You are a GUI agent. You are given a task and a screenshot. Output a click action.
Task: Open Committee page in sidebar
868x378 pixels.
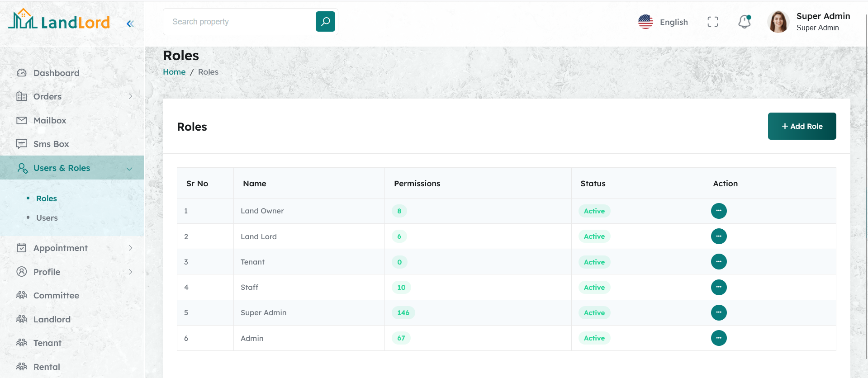click(56, 295)
